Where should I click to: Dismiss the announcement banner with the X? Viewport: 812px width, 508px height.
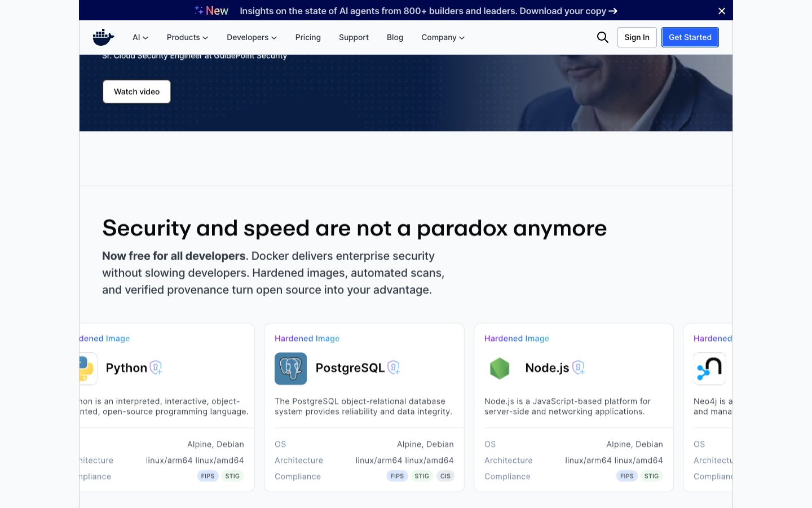[x=721, y=11]
